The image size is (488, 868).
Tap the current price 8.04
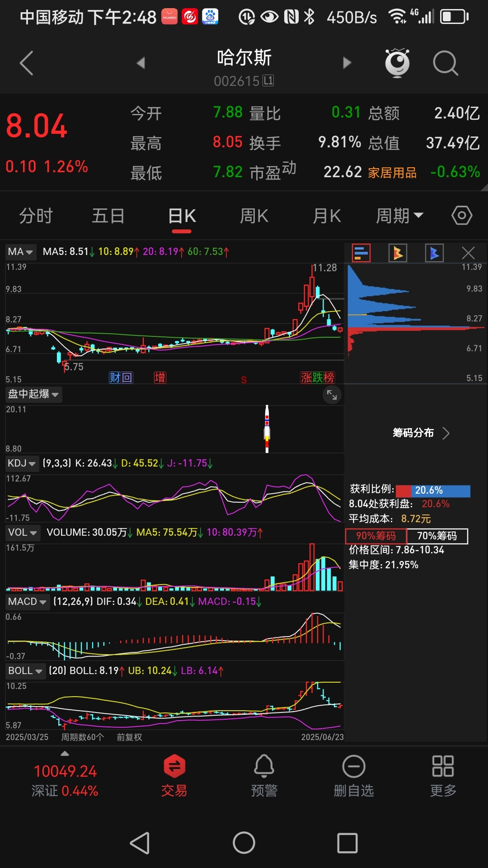click(x=37, y=126)
